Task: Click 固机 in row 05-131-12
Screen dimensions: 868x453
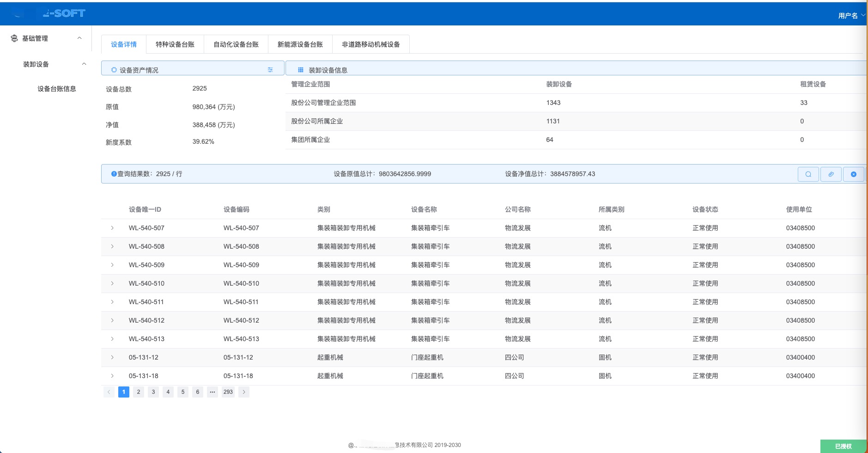Action: tap(605, 357)
